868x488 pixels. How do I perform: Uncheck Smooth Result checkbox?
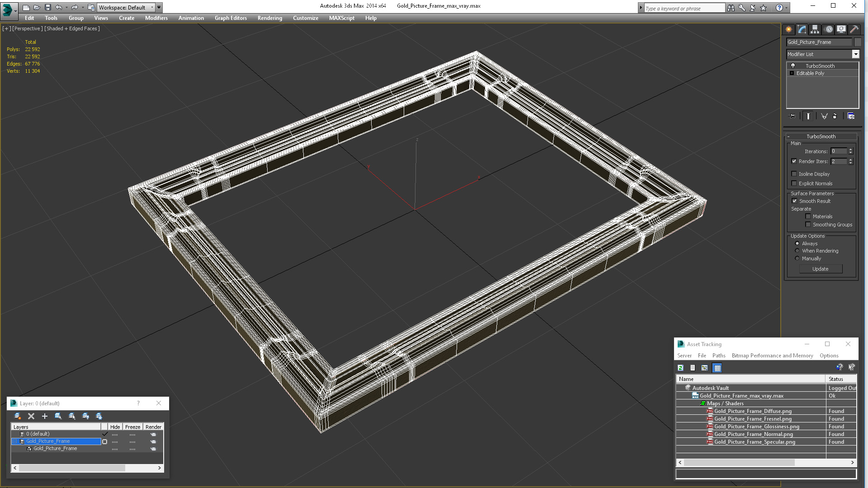point(794,201)
